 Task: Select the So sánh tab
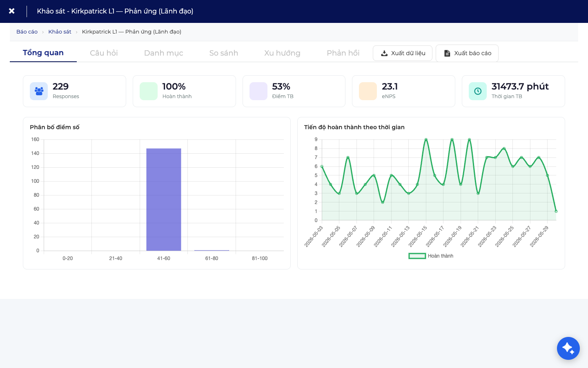(224, 53)
